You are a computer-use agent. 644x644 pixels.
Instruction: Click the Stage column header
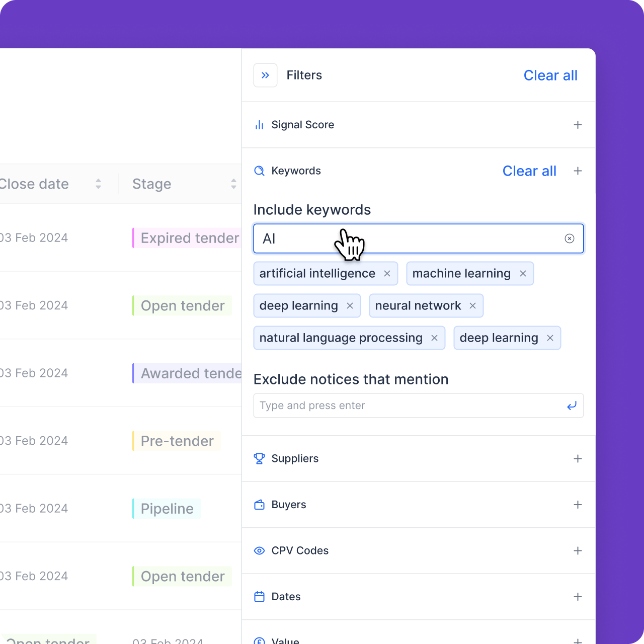pyautogui.click(x=151, y=184)
